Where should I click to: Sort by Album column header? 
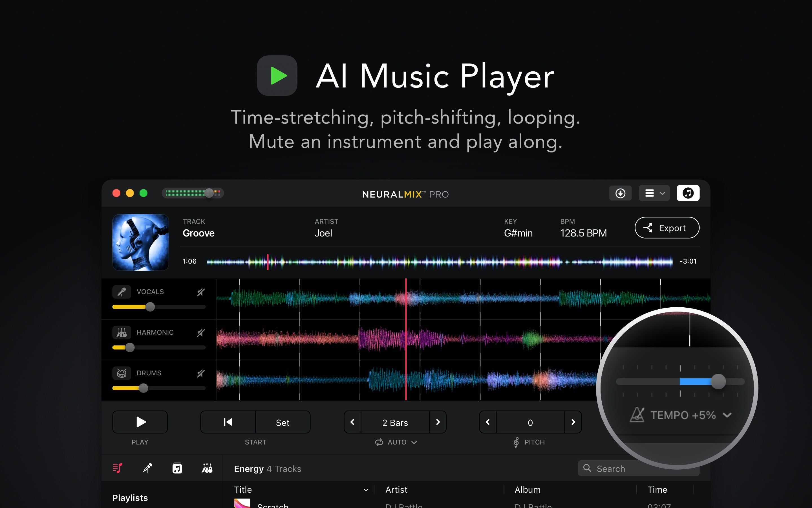(x=528, y=490)
